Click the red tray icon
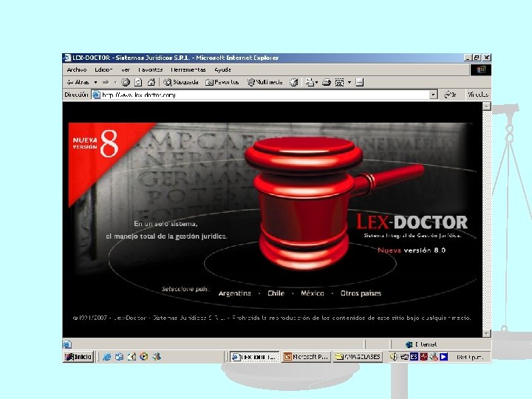Image resolution: width=532 pixels, height=399 pixels. pyautogui.click(x=424, y=357)
